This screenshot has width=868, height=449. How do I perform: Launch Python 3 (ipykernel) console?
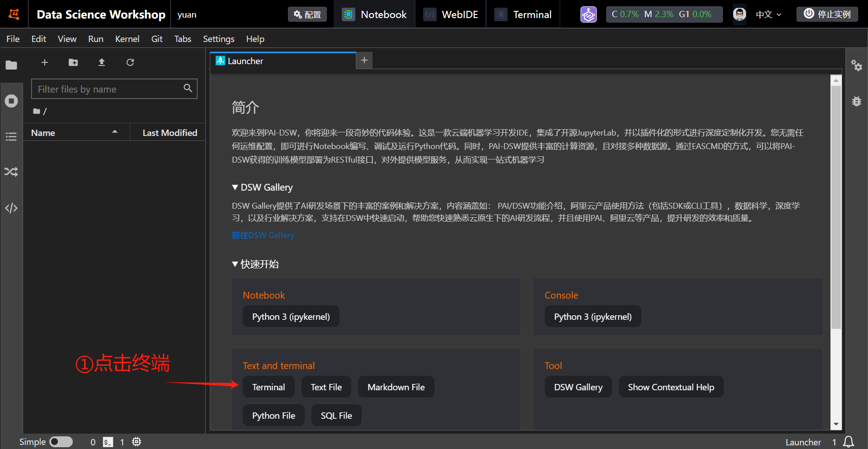(593, 317)
